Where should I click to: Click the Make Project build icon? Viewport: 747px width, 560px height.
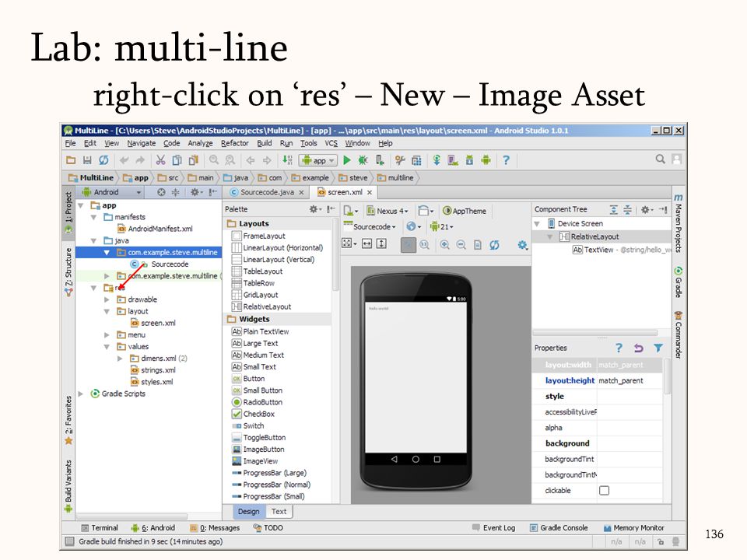point(287,160)
